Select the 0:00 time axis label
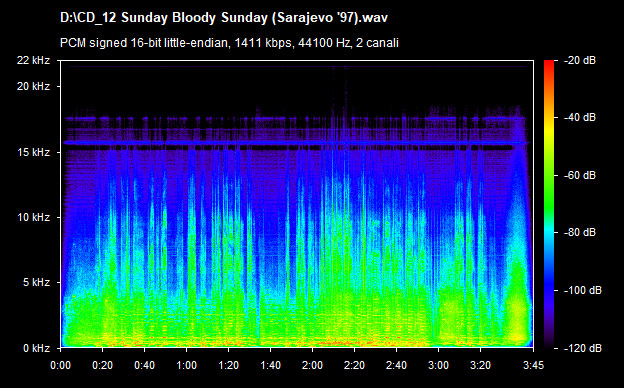 point(60,365)
